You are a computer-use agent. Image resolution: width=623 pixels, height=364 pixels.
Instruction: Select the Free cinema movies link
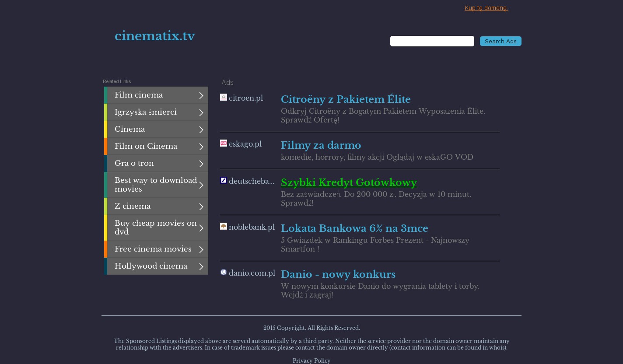(153, 249)
